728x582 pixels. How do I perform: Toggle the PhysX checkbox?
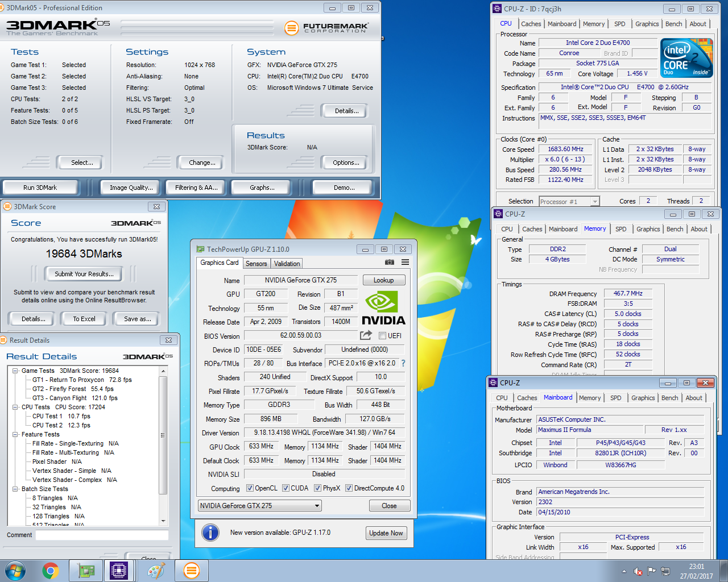(x=317, y=488)
